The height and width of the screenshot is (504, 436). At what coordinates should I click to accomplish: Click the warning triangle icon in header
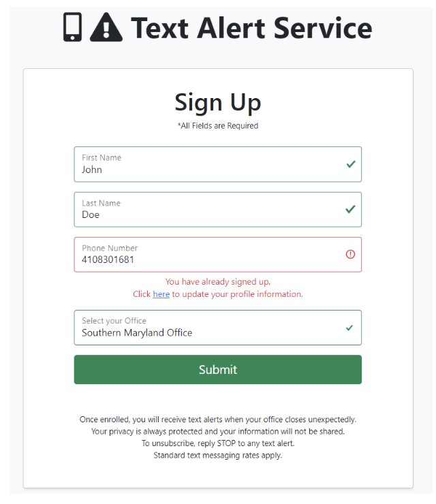click(x=106, y=27)
